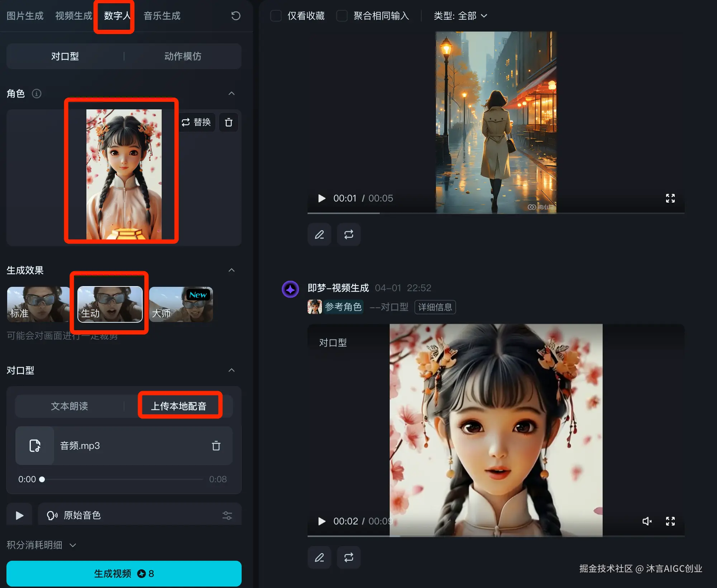Regenerate the street video with loop icon
Image resolution: width=717 pixels, height=588 pixels.
[x=348, y=234]
